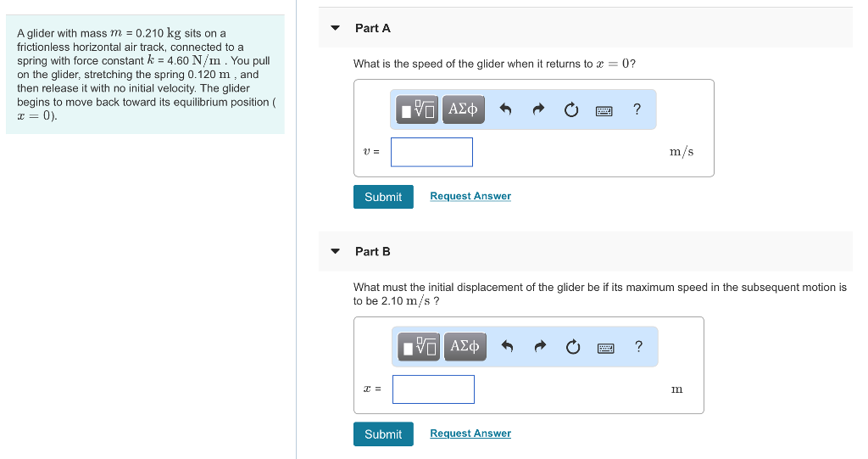868x459 pixels.
Task: Click the undo arrow in Part B toolbar
Action: coord(508,347)
